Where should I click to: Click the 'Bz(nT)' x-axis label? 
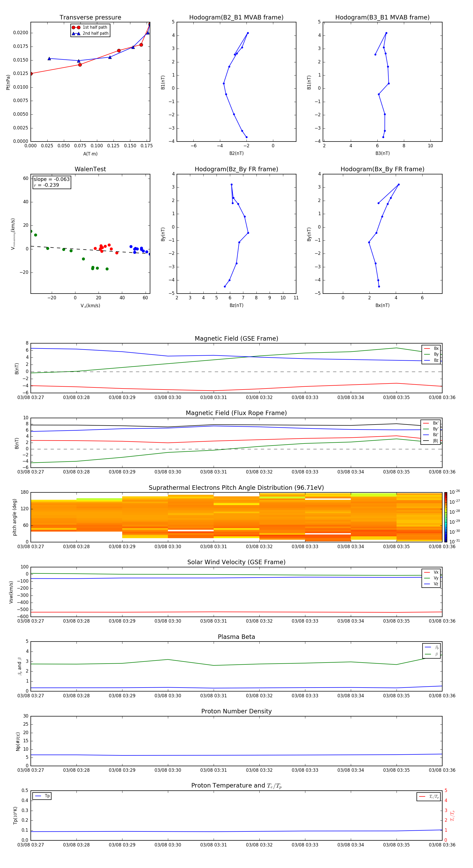click(236, 305)
